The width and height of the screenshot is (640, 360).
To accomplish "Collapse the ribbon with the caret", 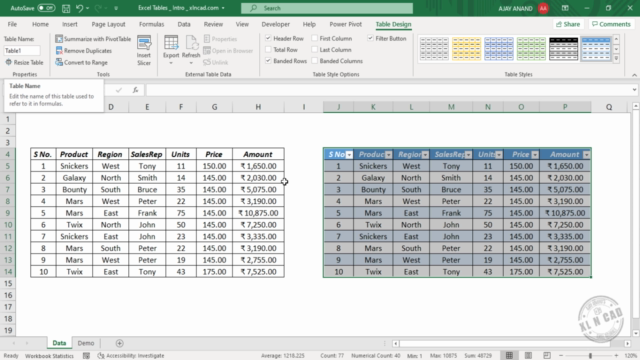I will coord(634,75).
